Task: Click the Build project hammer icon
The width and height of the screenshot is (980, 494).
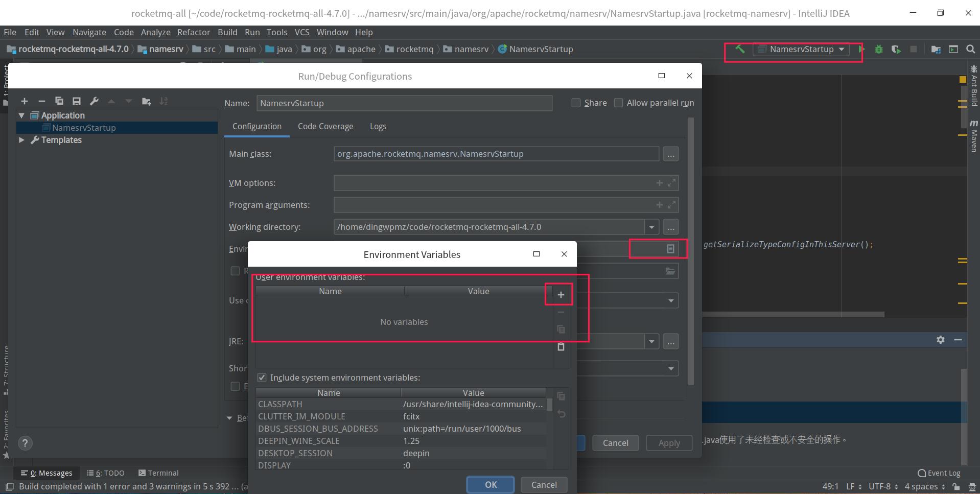Action: (x=740, y=49)
